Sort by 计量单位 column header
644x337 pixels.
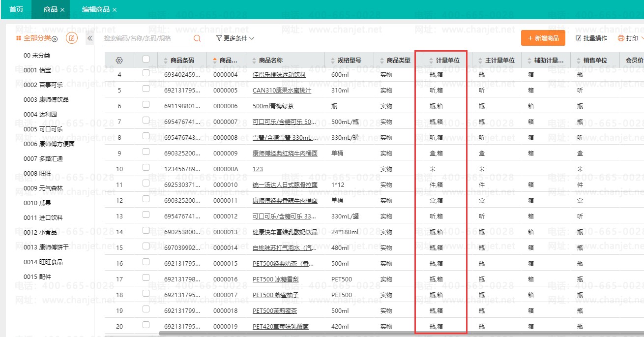click(x=447, y=61)
